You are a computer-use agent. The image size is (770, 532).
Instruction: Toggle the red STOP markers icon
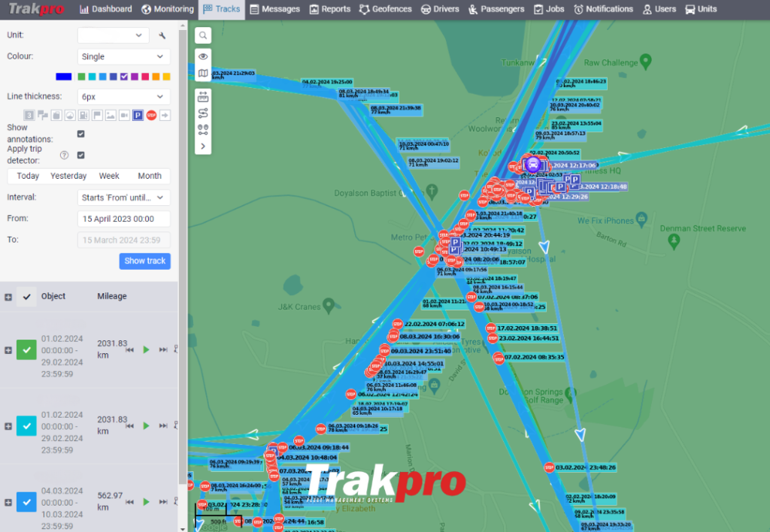click(x=151, y=115)
